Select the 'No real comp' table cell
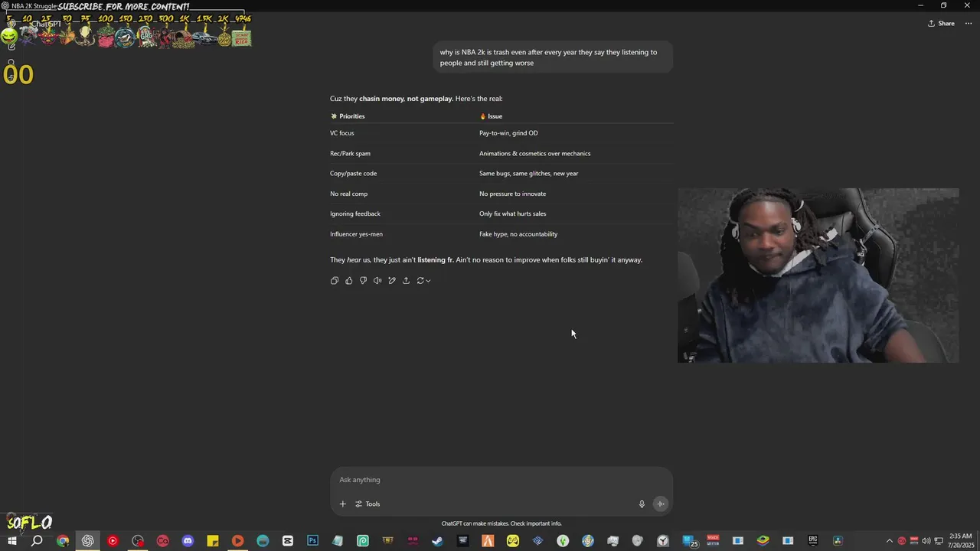This screenshot has width=980, height=551. click(348, 194)
